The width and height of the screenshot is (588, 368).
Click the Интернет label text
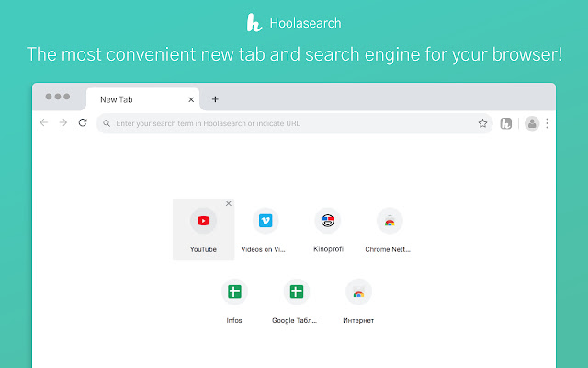click(358, 321)
